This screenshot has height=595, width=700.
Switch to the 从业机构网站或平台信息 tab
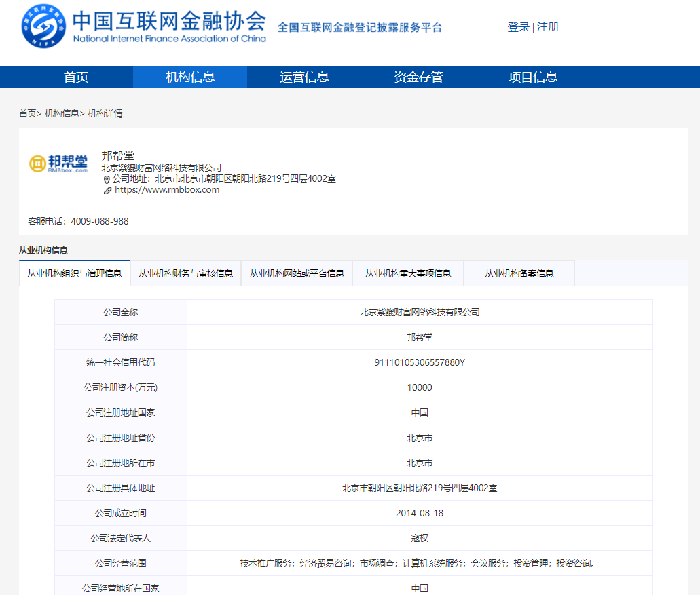pos(297,273)
